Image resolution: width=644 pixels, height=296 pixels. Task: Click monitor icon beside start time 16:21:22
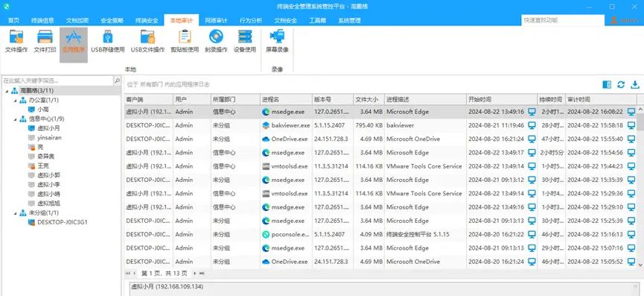tap(532, 234)
